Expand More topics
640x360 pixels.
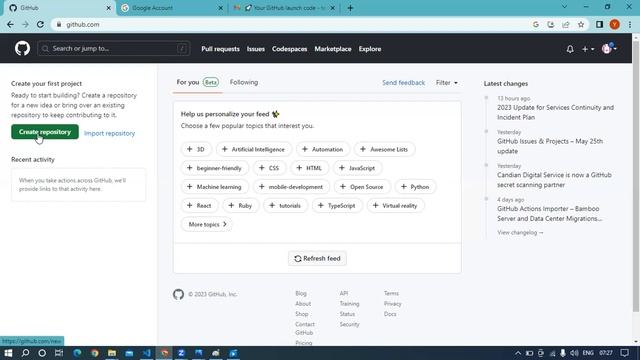207,224
